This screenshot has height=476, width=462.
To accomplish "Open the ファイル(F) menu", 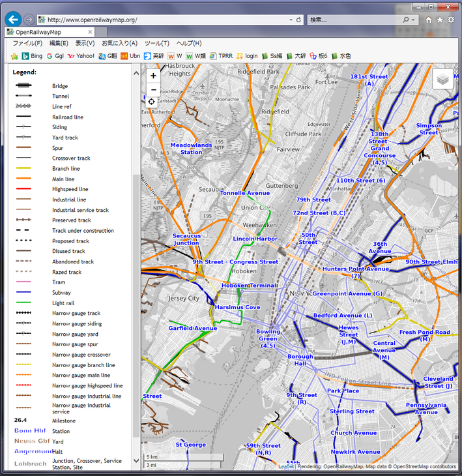I will [27, 44].
